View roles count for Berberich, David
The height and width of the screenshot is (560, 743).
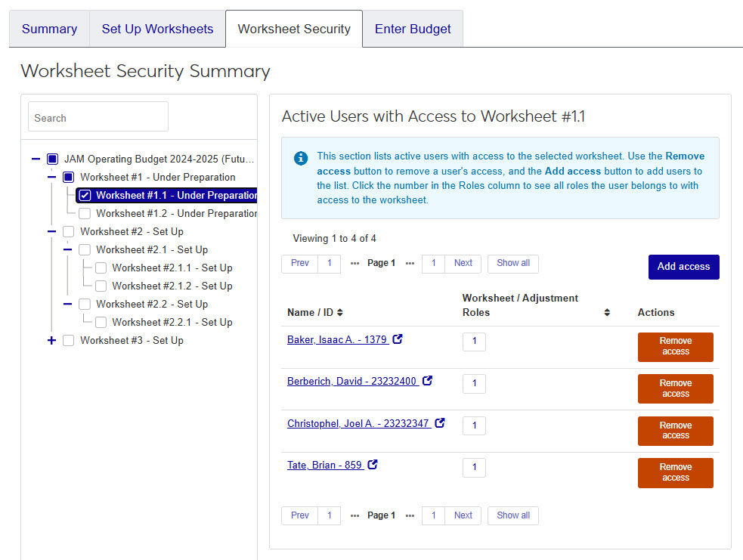point(474,383)
